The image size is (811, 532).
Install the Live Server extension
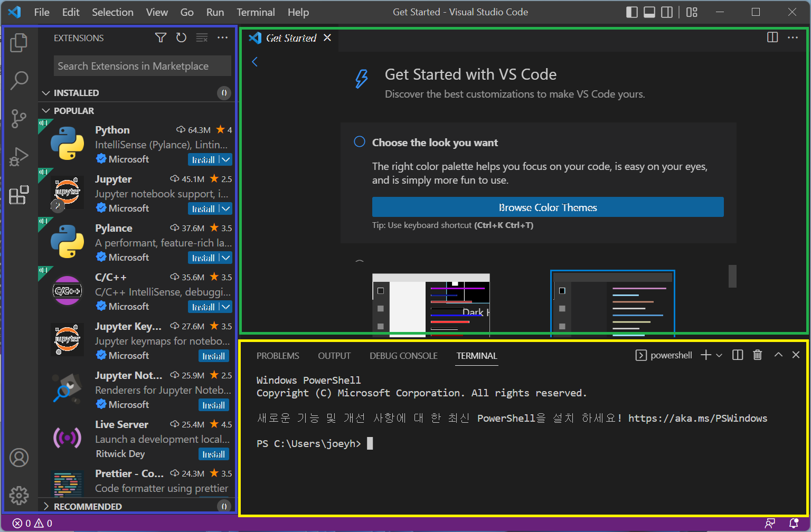214,454
